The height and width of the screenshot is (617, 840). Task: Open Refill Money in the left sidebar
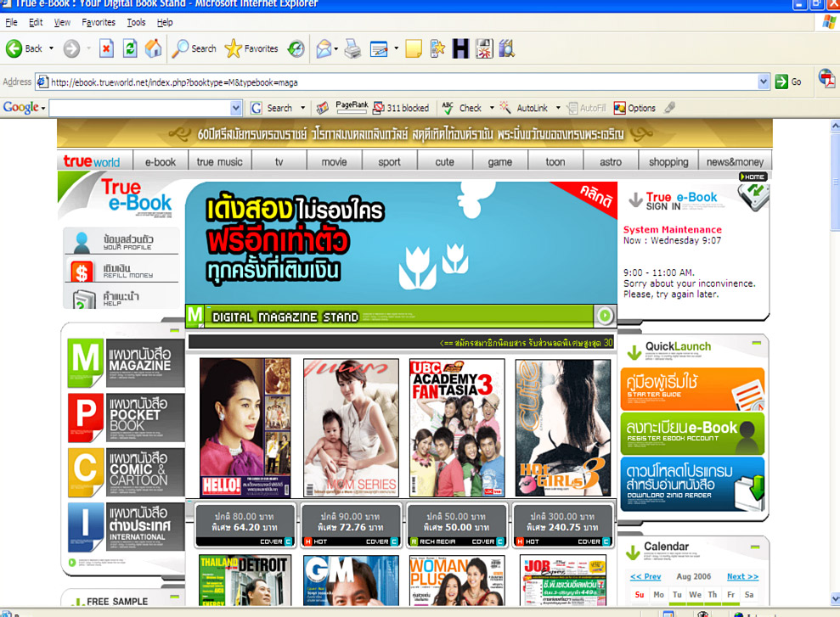coord(121,270)
